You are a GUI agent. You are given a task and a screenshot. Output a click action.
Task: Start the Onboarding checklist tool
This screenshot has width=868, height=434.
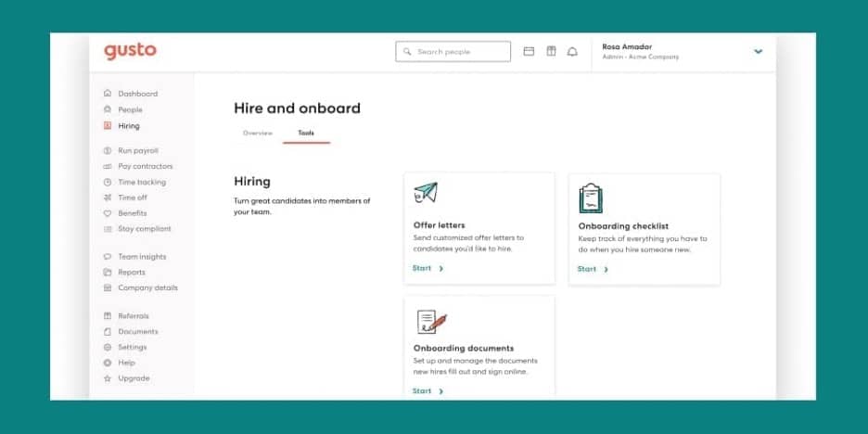[593, 269]
